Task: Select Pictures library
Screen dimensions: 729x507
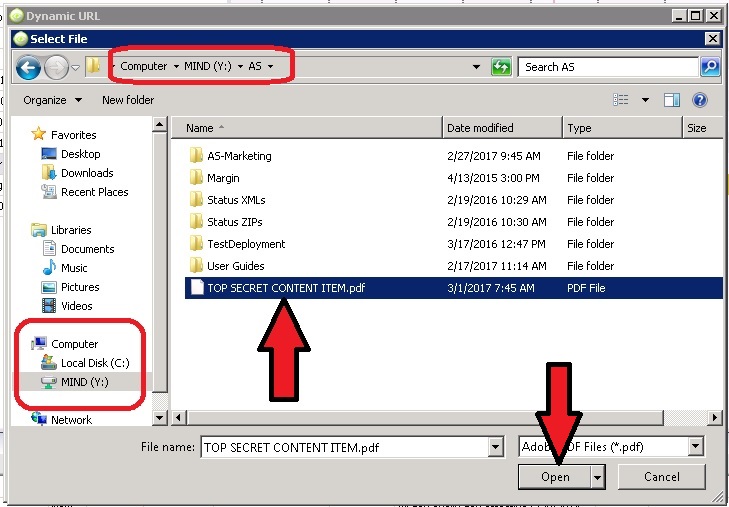Action: [70, 287]
